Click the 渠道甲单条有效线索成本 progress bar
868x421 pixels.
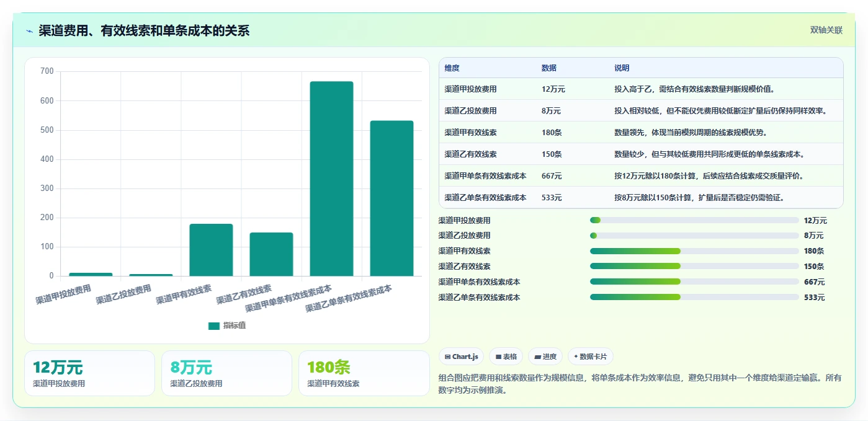[694, 281]
